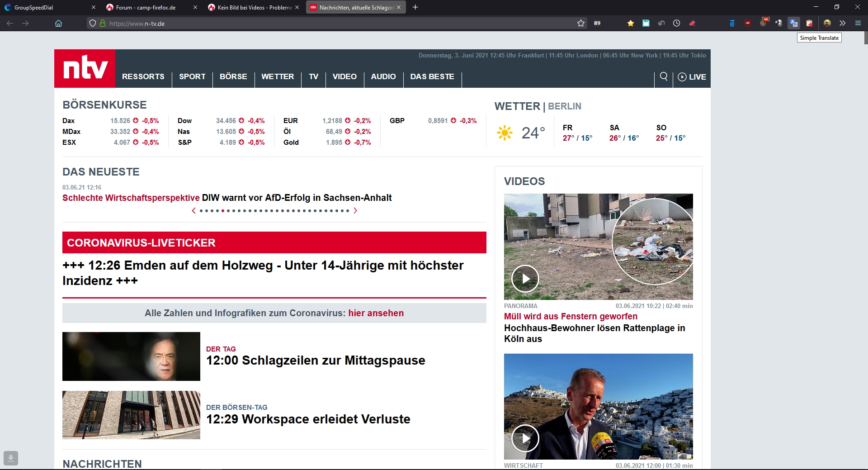Screen dimensions: 868x470
Task: Open the Simple Translate extension icon
Action: (x=794, y=23)
